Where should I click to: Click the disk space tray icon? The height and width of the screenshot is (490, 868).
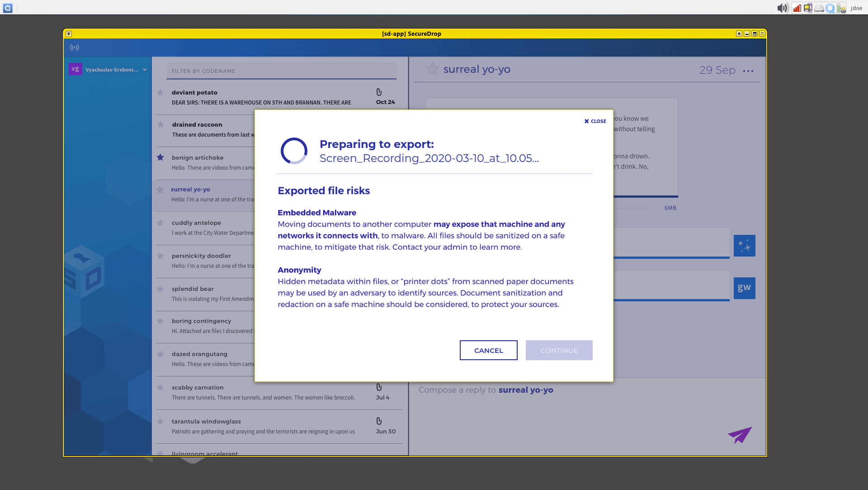pos(819,8)
